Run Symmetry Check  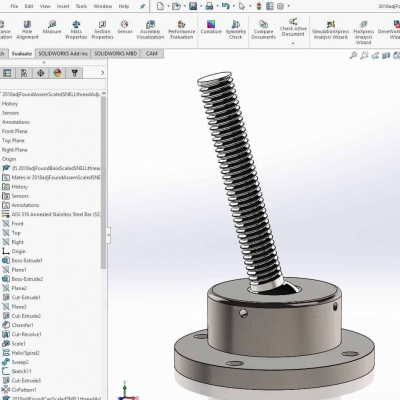tap(236, 29)
